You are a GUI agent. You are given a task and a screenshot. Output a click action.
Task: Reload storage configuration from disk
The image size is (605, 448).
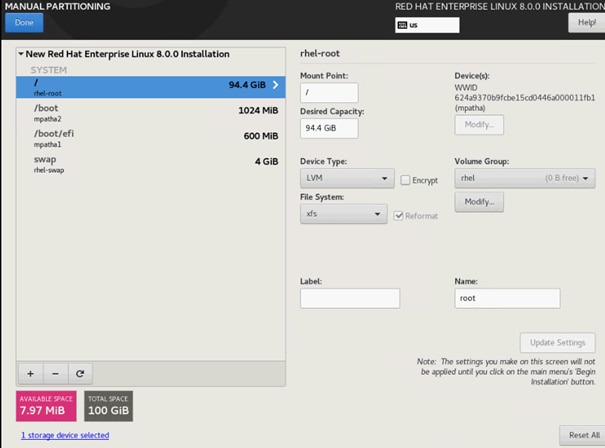[x=80, y=374]
